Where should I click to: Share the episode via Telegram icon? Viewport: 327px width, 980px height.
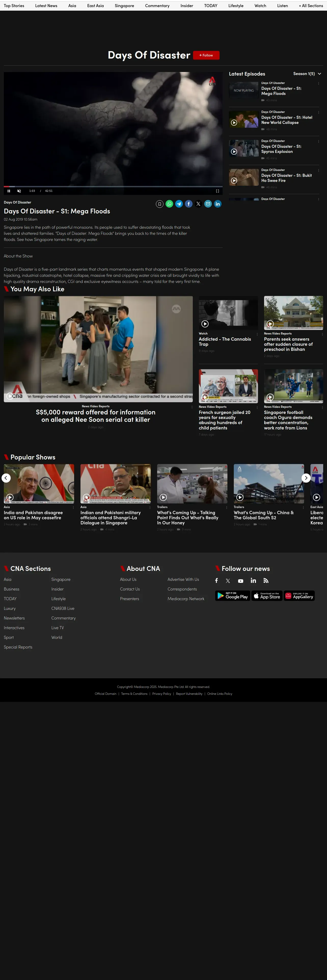(179, 204)
